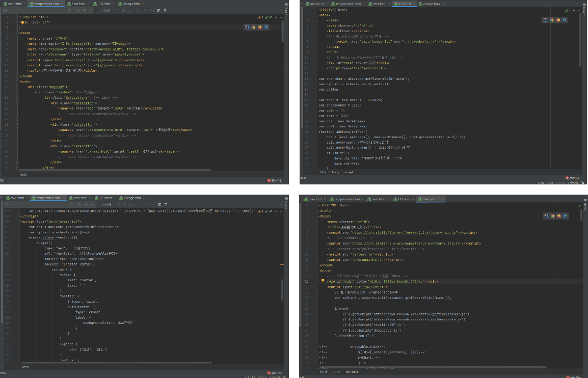
Task: Expand search history dropdown above line 101
Action: click(7, 204)
